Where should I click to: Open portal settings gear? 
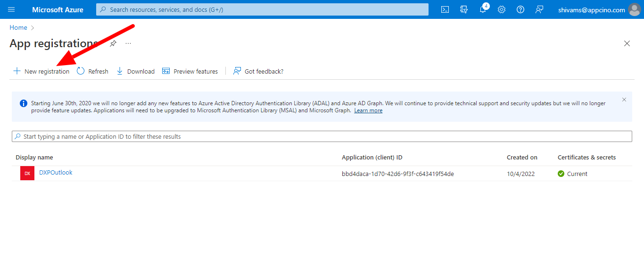(x=502, y=9)
